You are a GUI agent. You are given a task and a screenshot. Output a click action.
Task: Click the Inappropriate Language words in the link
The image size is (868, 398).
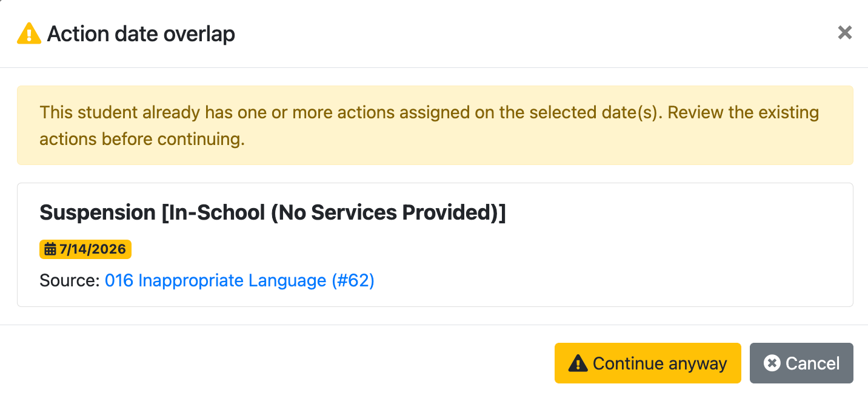[232, 281]
